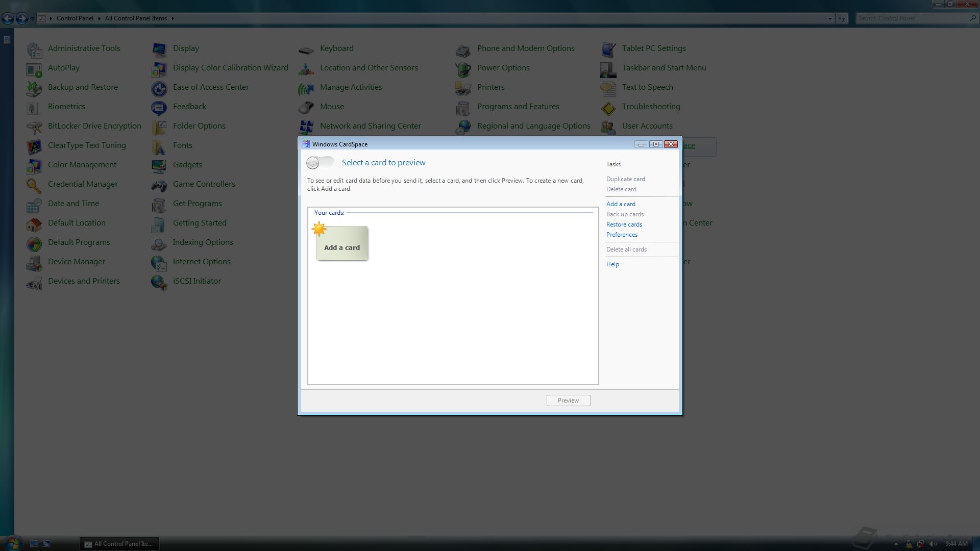Screen dimensions: 980x551
Task: Click Restore cards link
Action: 624,224
